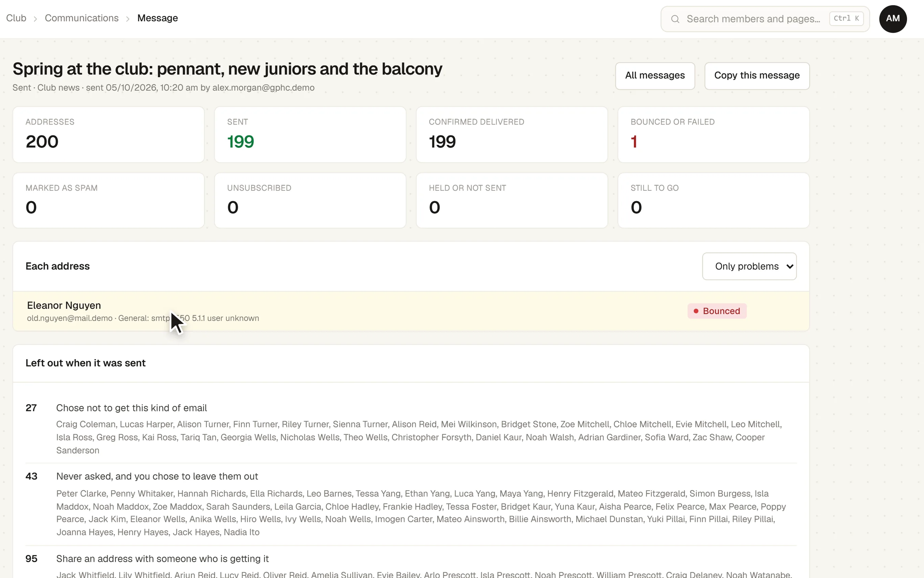This screenshot has width=924, height=578.
Task: Select the Message breadcrumb item
Action: (x=157, y=18)
